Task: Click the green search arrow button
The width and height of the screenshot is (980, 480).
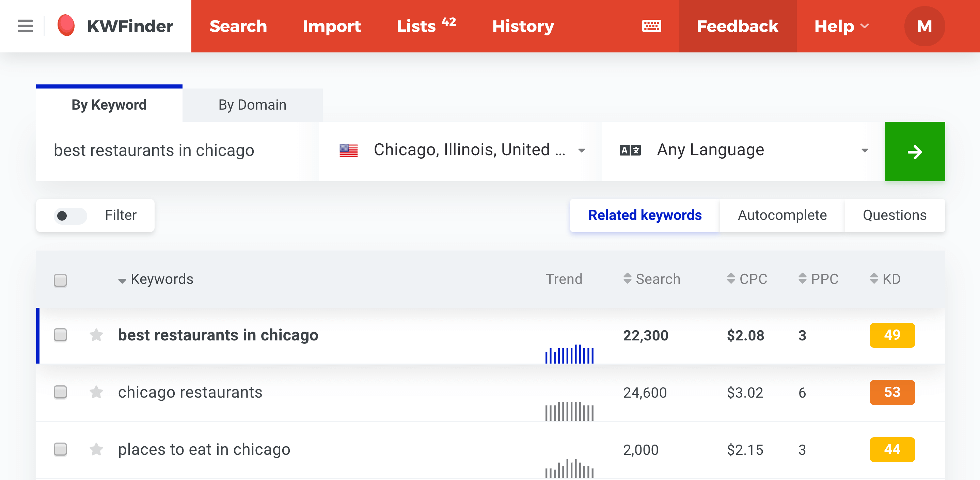Action: (x=915, y=151)
